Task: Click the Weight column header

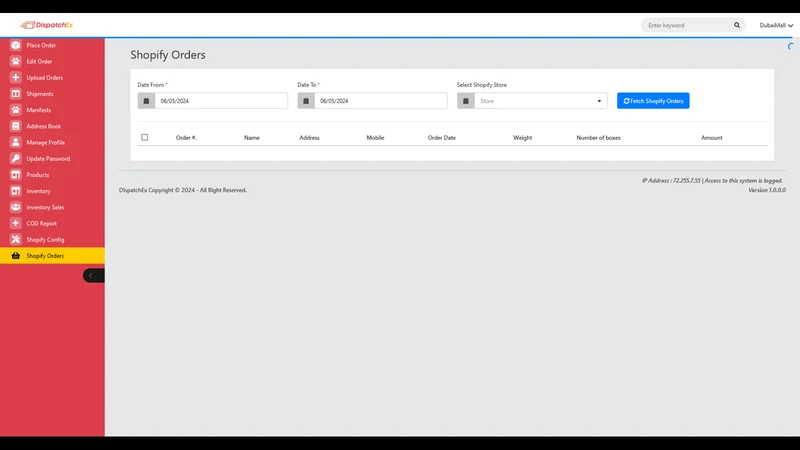Action: click(522, 138)
